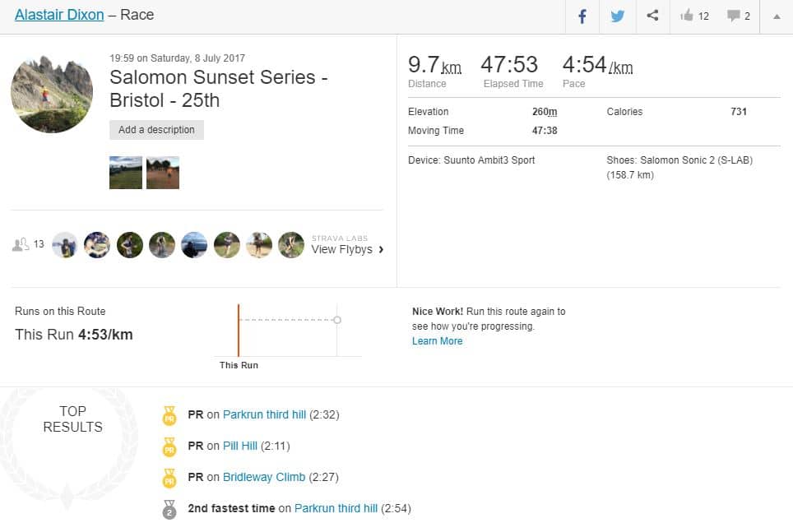Share the activity to Facebook
The height and width of the screenshot is (532, 793).
pos(582,15)
